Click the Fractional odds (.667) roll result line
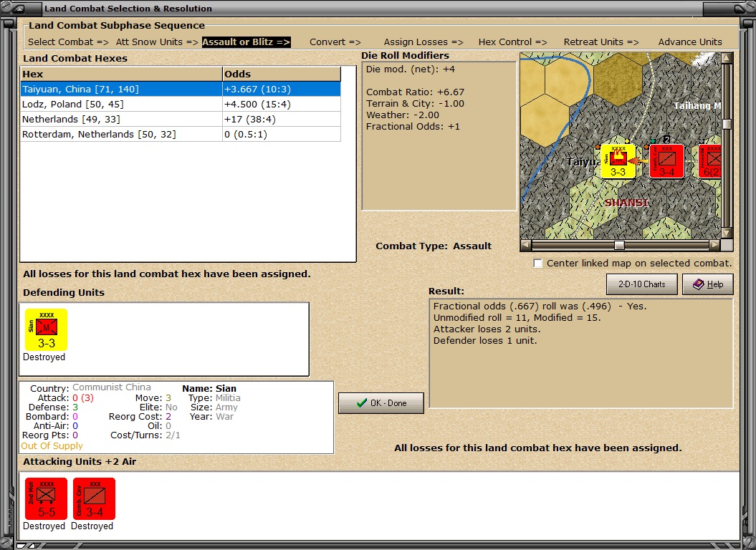Screen dimensions: 756x550 click(540, 306)
